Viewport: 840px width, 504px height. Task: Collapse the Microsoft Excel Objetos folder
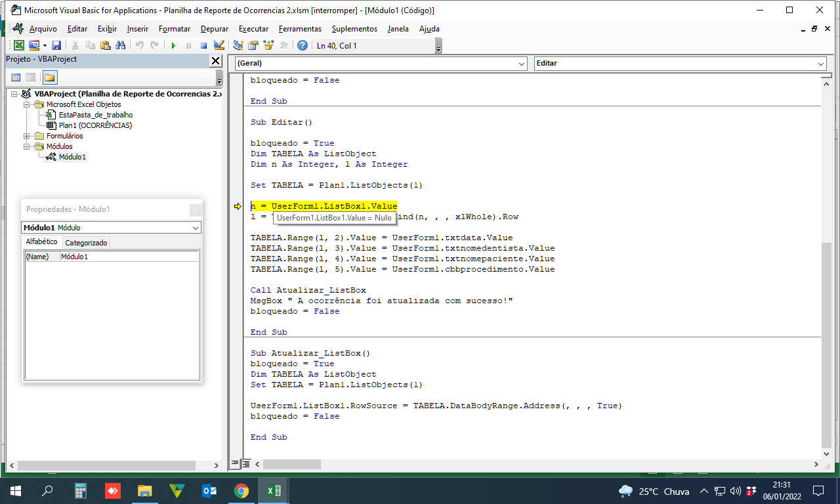[x=27, y=104]
